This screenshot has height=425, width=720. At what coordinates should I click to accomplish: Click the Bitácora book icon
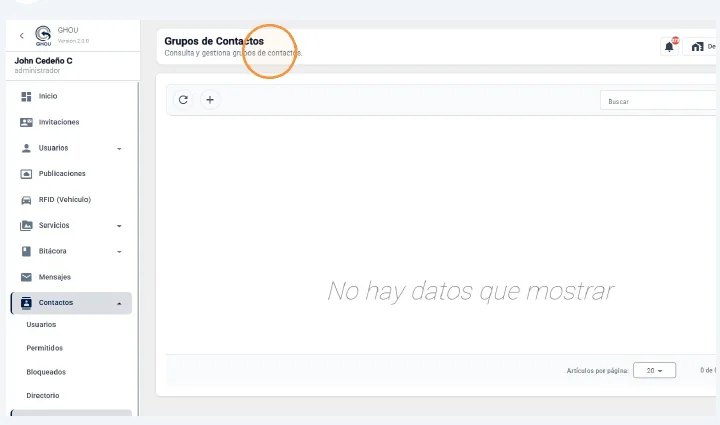pos(26,251)
